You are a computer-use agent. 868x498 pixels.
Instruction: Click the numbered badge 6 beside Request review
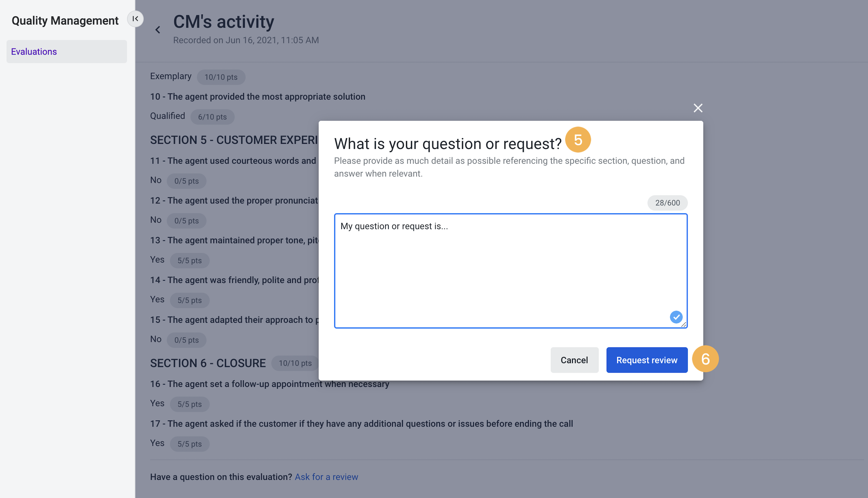click(706, 359)
